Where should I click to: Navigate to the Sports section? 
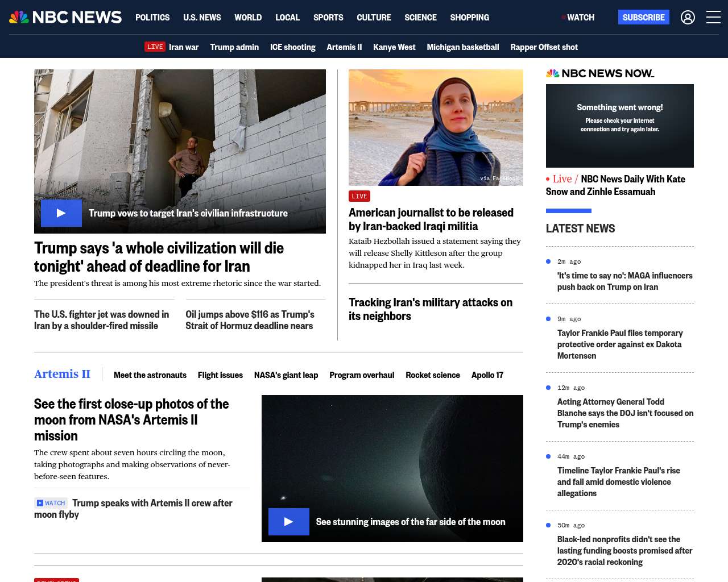(x=328, y=18)
